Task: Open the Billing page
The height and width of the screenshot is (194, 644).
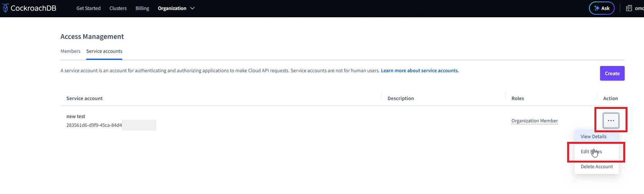Action: click(x=142, y=8)
